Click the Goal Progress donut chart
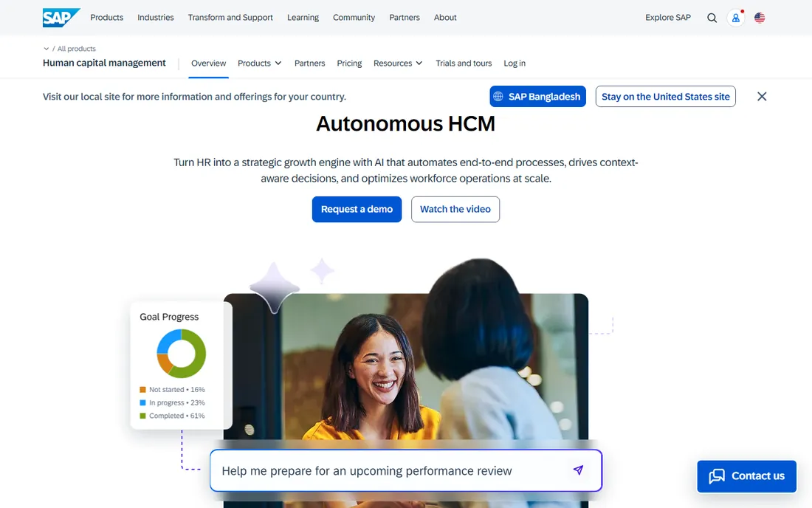Viewport: 812px width, 508px height. tap(182, 354)
